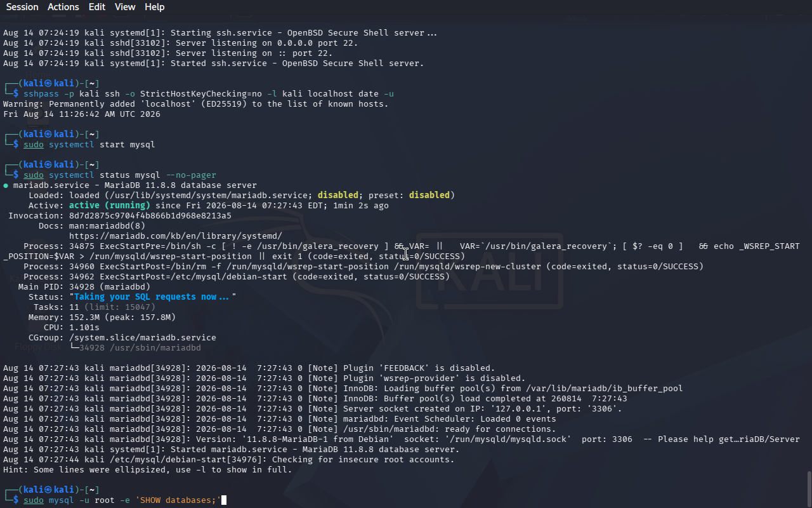Click the 'InnoDB: Loading buffer pool(s)' line
The width and height of the screenshot is (812, 508).
click(x=343, y=389)
